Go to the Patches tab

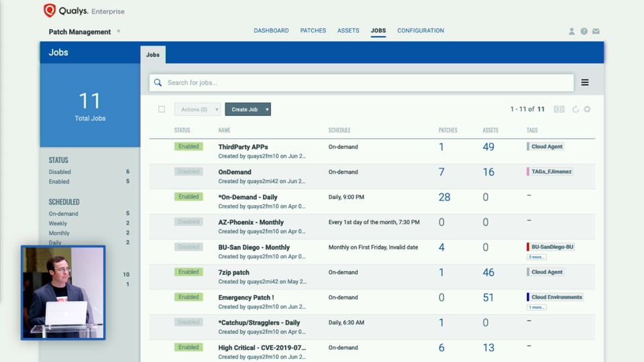point(313,30)
